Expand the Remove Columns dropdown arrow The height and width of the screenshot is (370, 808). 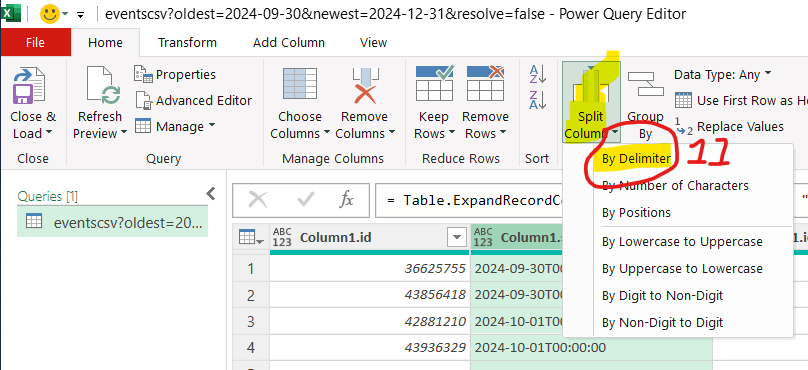392,133
